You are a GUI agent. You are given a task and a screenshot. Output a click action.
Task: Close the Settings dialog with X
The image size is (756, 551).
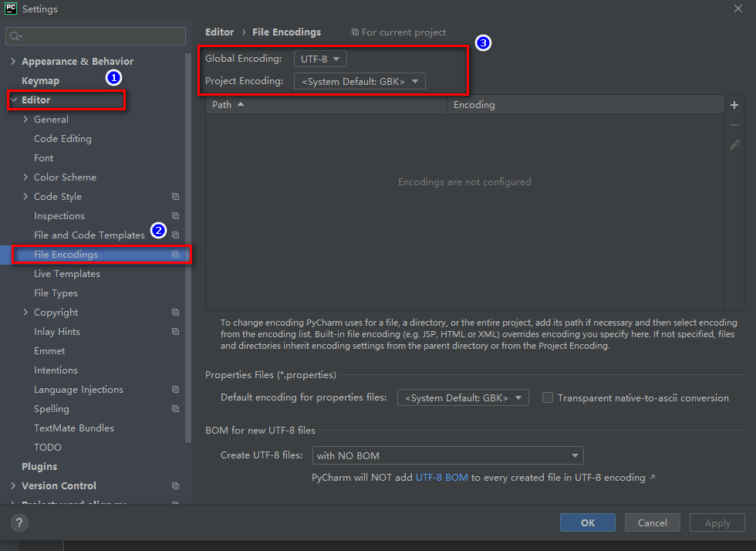738,8
